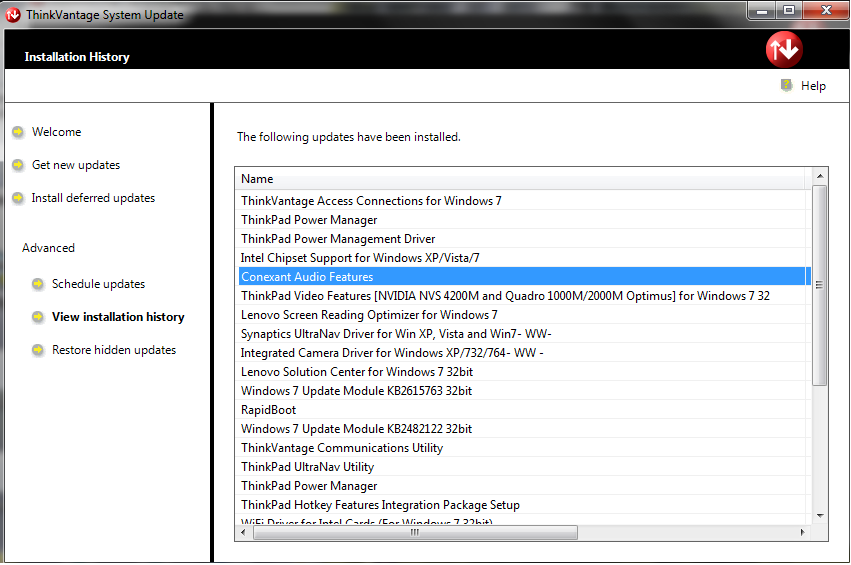Open Install deferred updates
Screen dimensions: 851x565
tap(93, 198)
